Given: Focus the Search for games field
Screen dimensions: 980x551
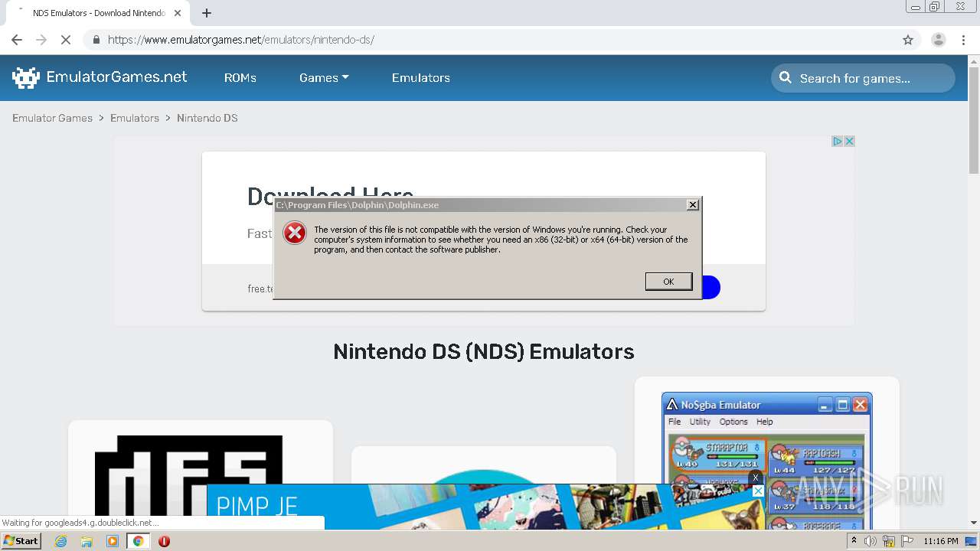Looking at the screenshot, I should point(863,78).
